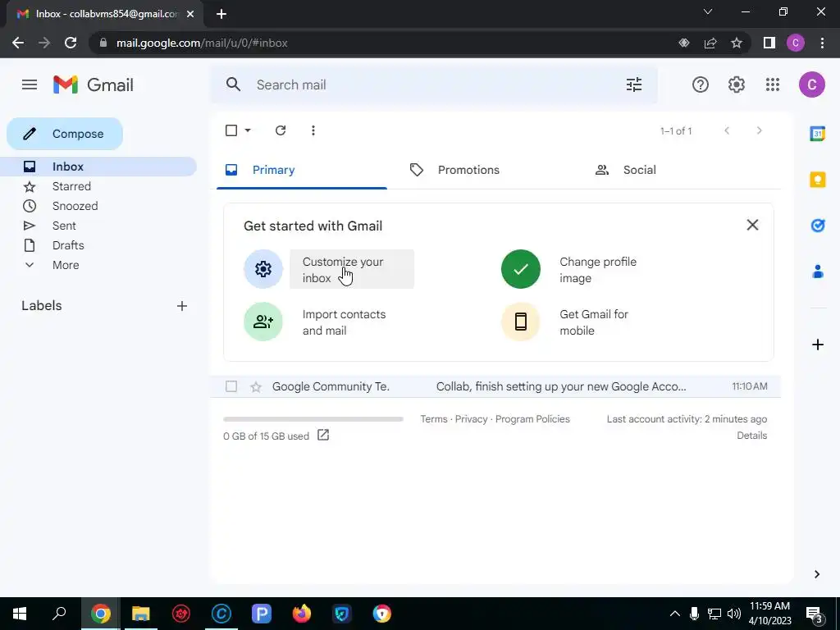840x630 pixels.
Task: Open Chrome side panel icon
Action: [x=769, y=43]
